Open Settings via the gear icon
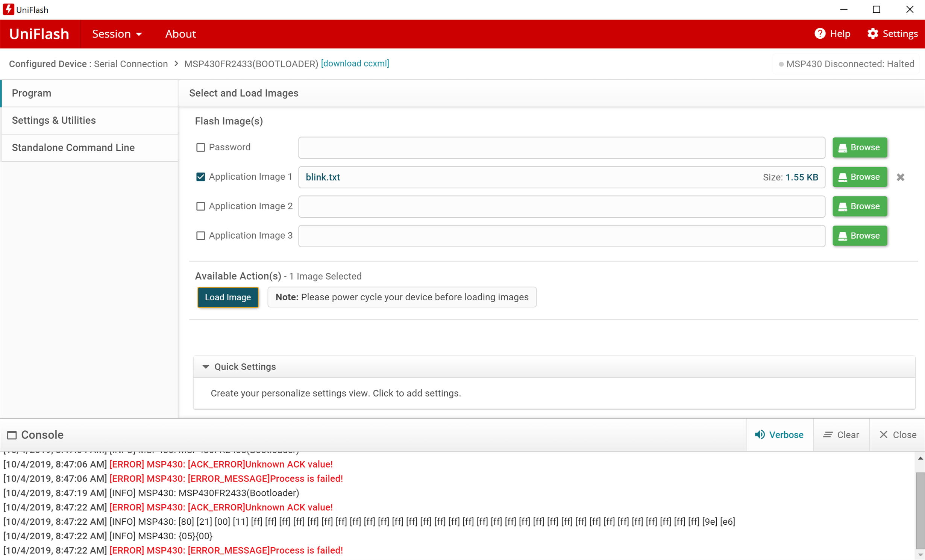This screenshot has width=925, height=560. coord(873,34)
